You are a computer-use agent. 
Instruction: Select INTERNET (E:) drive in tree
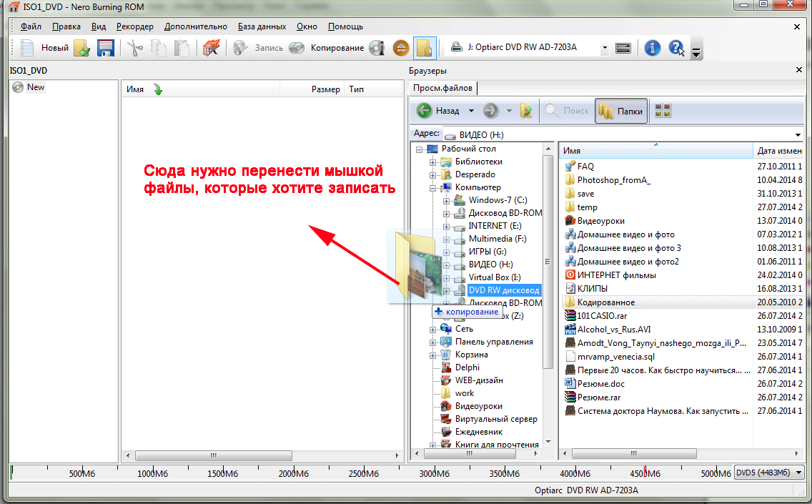coord(495,226)
